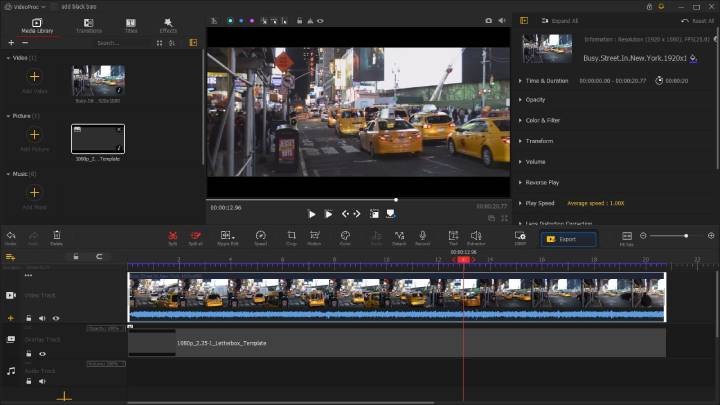Click the Split tool in the toolbar
The width and height of the screenshot is (720, 405).
tap(173, 236)
